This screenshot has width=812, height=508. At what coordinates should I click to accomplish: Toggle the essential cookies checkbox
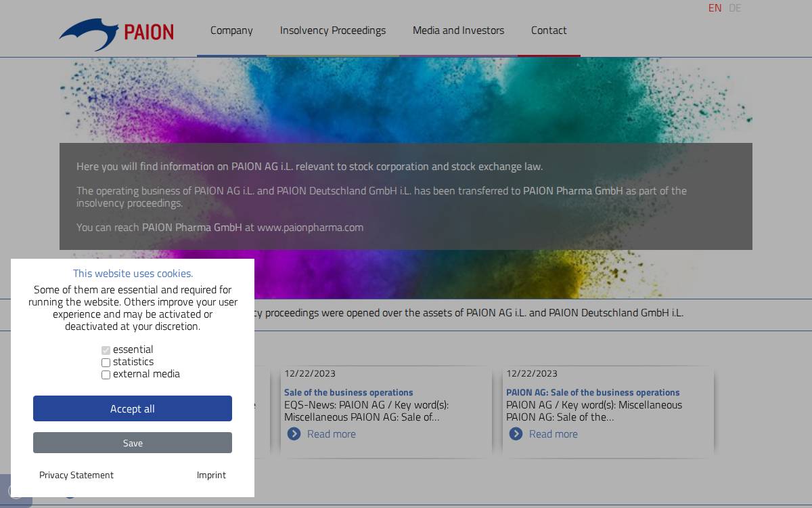[x=106, y=350]
